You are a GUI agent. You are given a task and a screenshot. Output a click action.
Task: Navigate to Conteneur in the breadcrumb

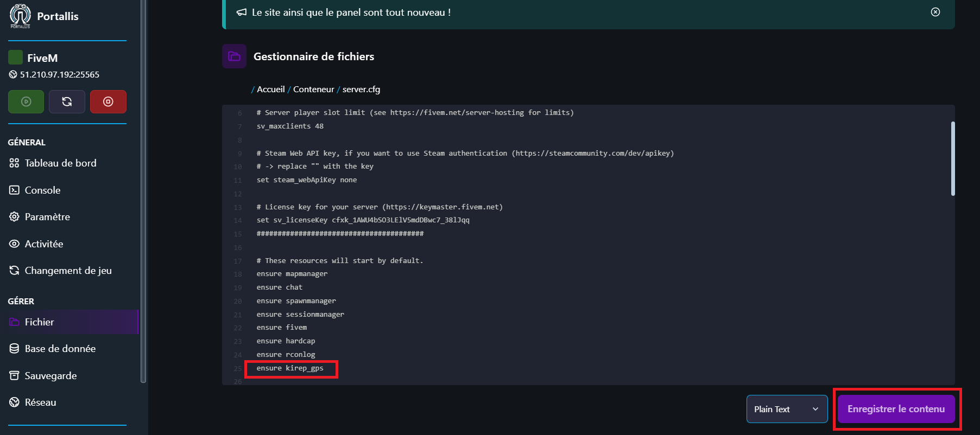[x=314, y=89]
